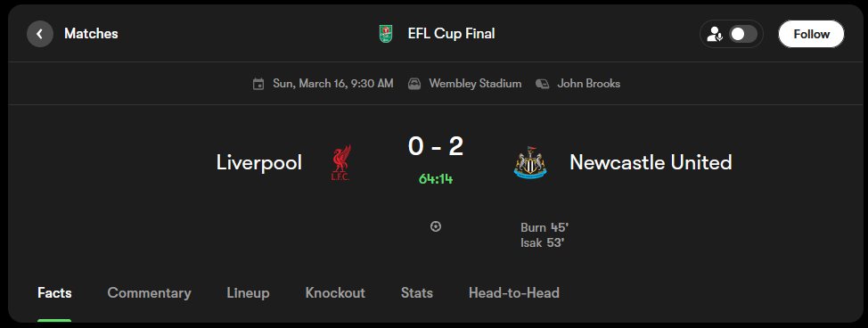Select the Facts tab
The image size is (868, 328).
[54, 292]
